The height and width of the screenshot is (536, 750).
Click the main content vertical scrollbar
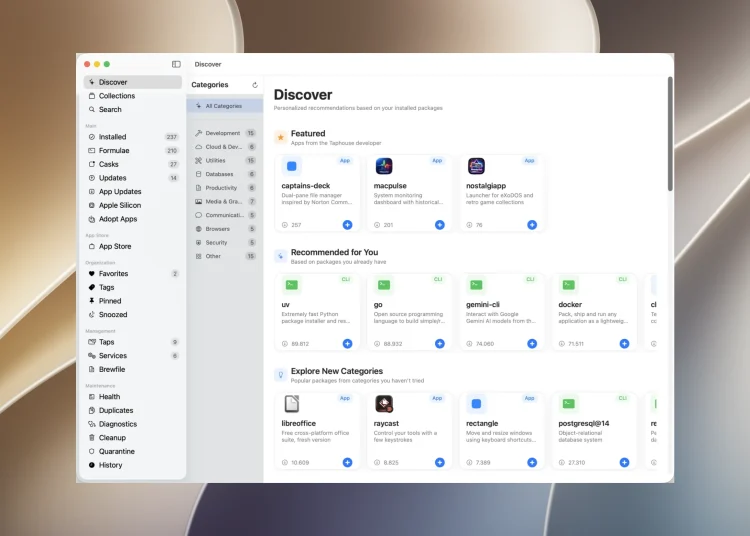click(670, 134)
